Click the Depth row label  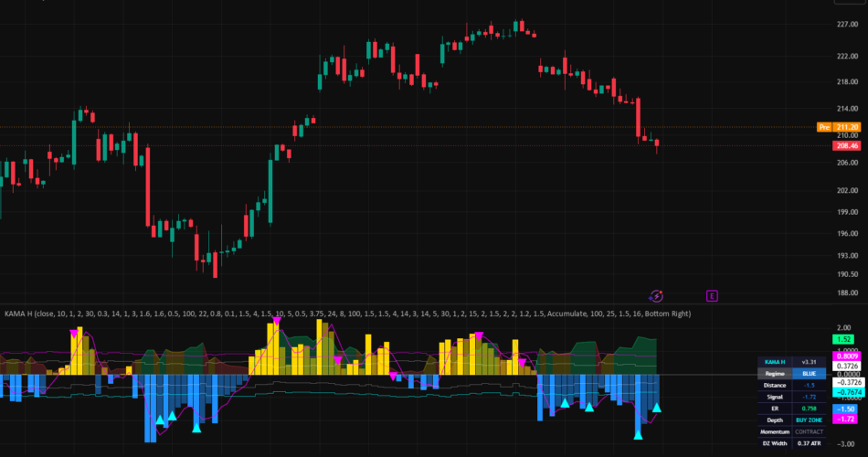(x=775, y=420)
